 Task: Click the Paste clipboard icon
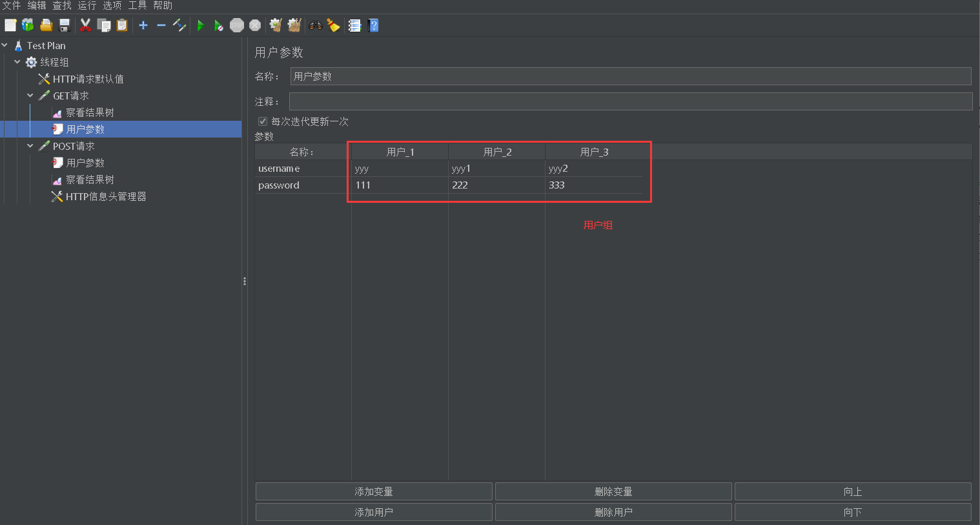tap(122, 25)
